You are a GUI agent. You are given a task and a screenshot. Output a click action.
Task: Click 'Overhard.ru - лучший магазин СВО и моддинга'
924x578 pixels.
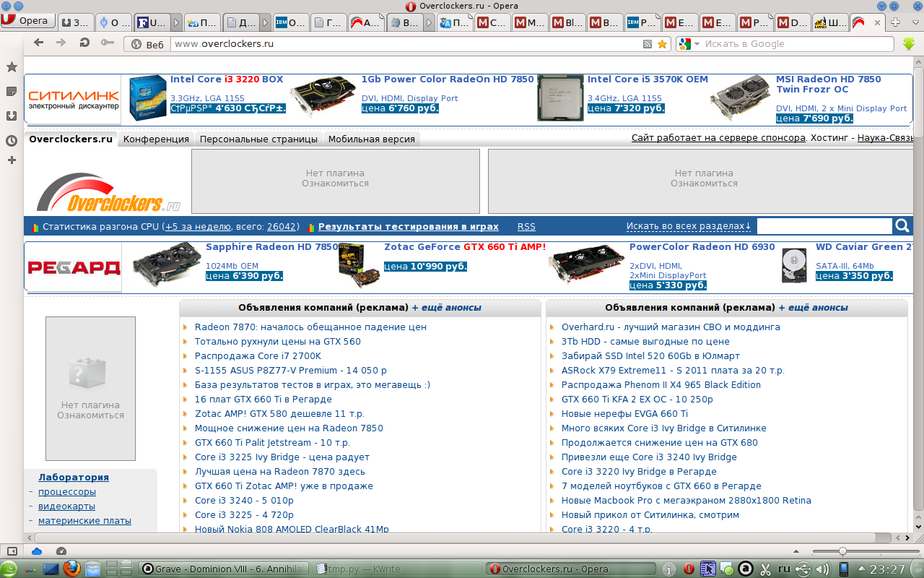(671, 327)
